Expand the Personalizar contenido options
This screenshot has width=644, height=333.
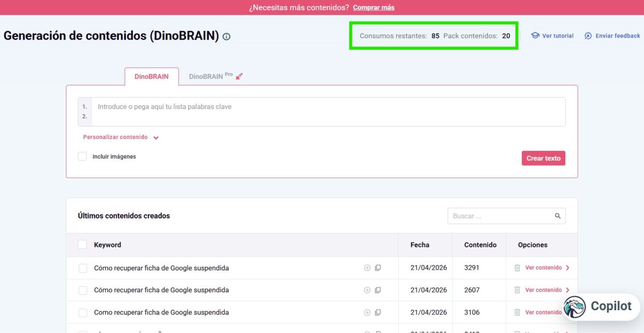(x=120, y=137)
